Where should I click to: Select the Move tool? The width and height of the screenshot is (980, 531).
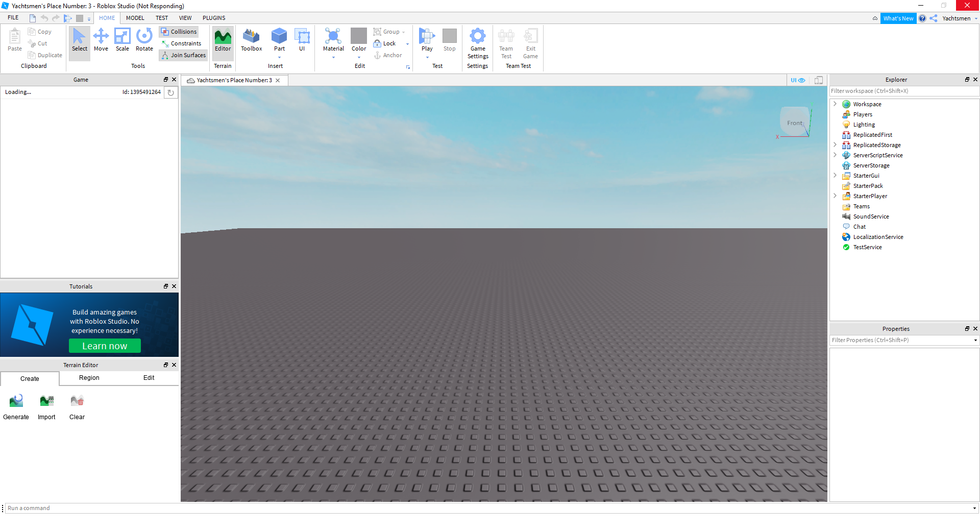point(101,40)
